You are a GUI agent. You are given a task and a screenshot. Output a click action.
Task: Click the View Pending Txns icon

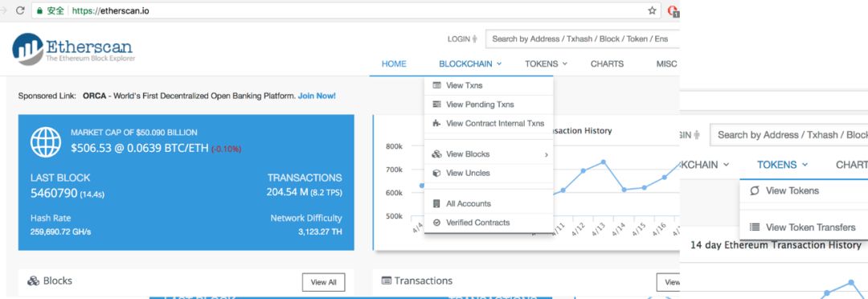pos(436,104)
